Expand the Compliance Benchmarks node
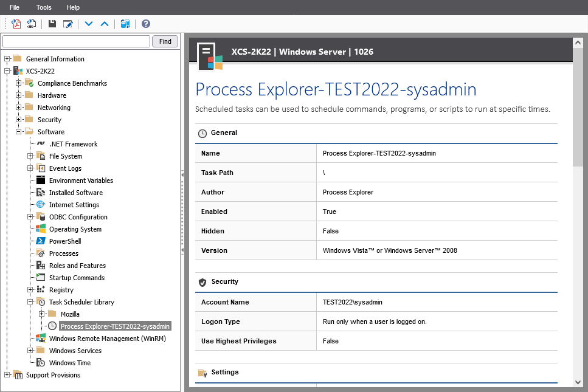 pyautogui.click(x=18, y=83)
